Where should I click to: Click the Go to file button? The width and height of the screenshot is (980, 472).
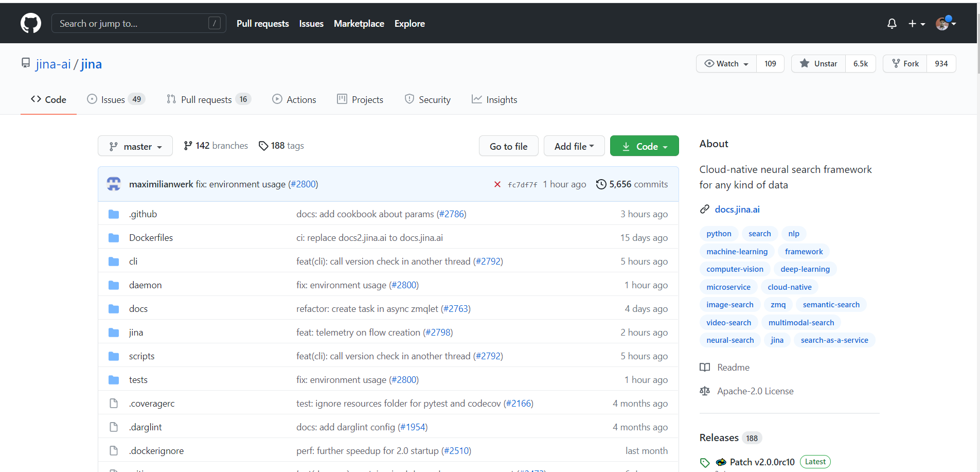(x=509, y=146)
